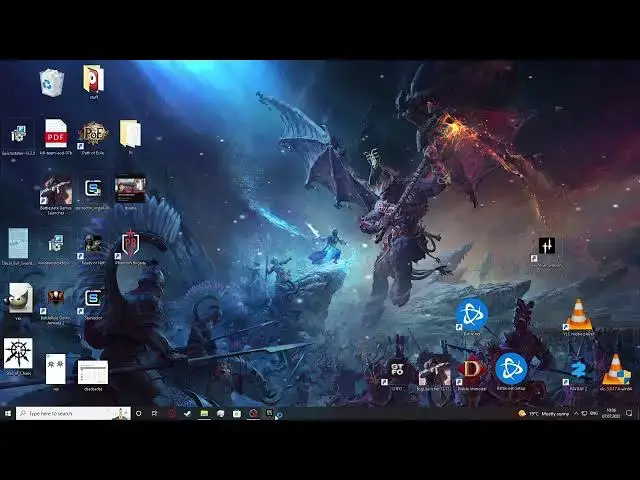
Task: Open the red Q-shaped taskbar app
Action: coord(253,413)
